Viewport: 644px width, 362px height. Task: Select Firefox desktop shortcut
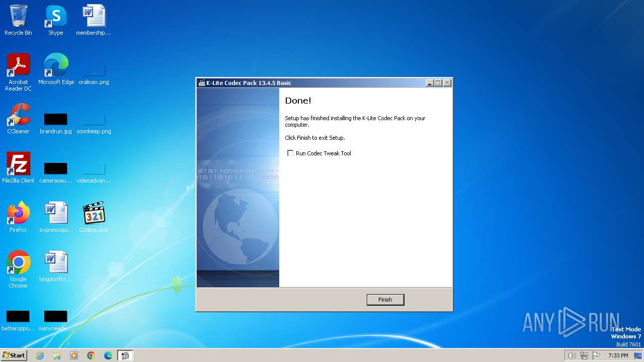(18, 217)
